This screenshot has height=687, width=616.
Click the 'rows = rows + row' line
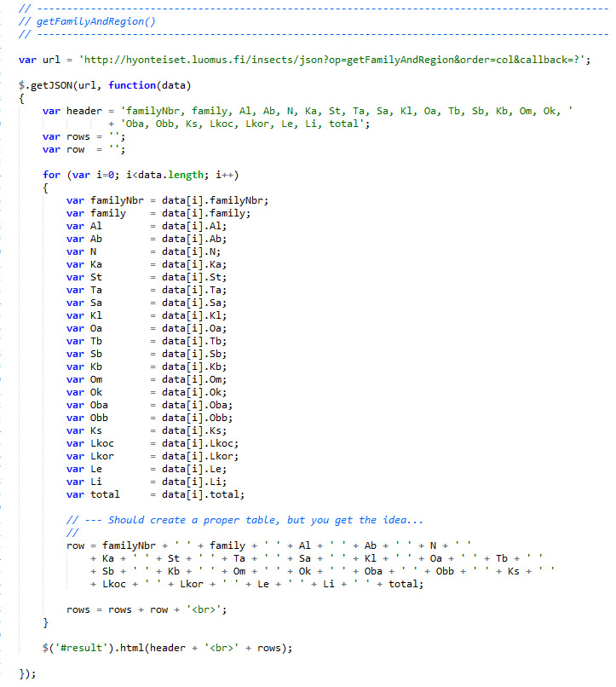[147, 609]
